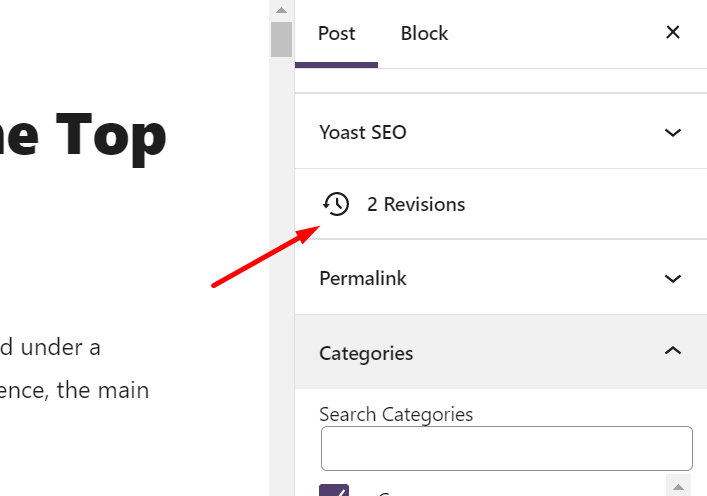Expand the Yoast SEO panel chevron
707x496 pixels.
(x=673, y=132)
